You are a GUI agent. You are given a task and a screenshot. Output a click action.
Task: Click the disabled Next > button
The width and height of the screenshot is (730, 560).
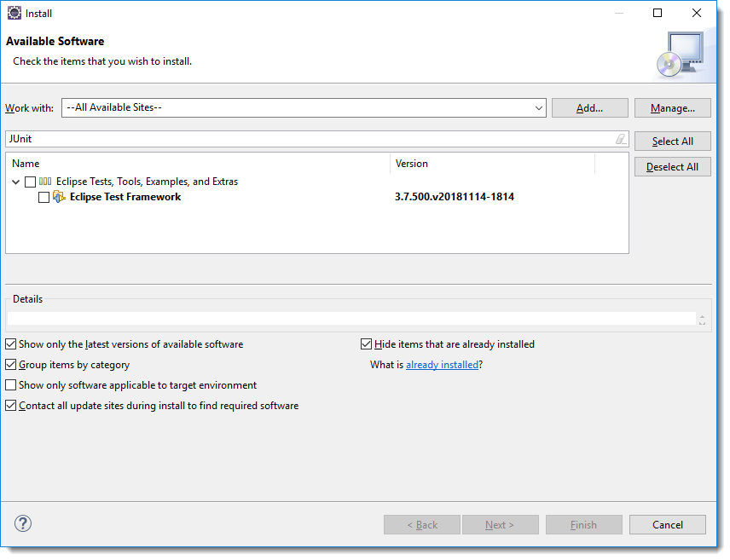point(501,524)
